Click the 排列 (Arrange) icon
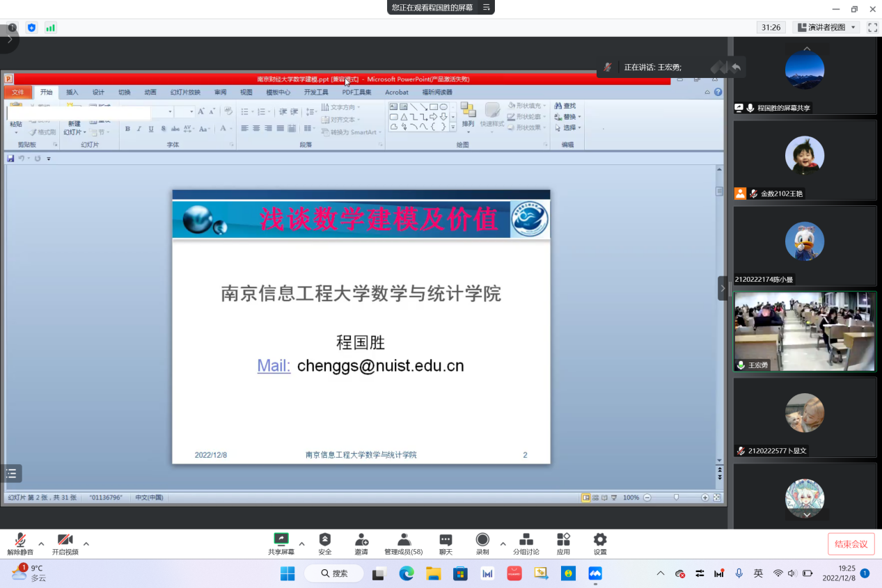The width and height of the screenshot is (882, 588). point(468,110)
